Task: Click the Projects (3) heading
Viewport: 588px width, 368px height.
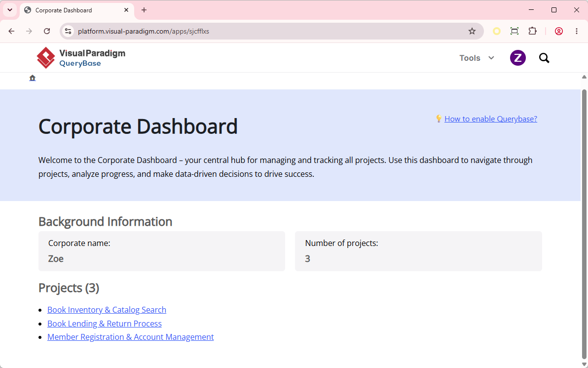Action: [x=69, y=288]
